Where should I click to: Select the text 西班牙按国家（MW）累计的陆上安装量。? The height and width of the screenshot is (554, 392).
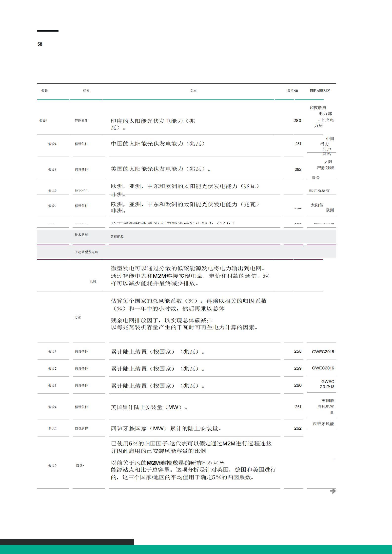point(166,428)
